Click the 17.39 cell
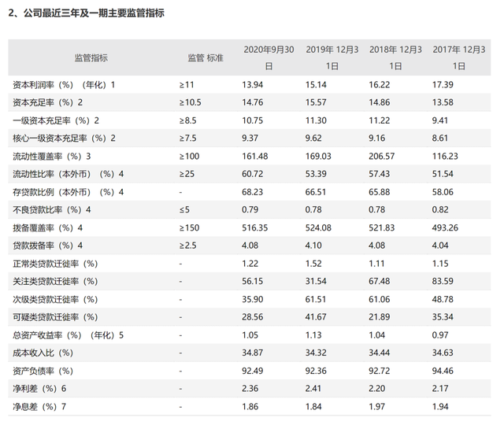Viewport: 504px width, 425px height. (443, 85)
